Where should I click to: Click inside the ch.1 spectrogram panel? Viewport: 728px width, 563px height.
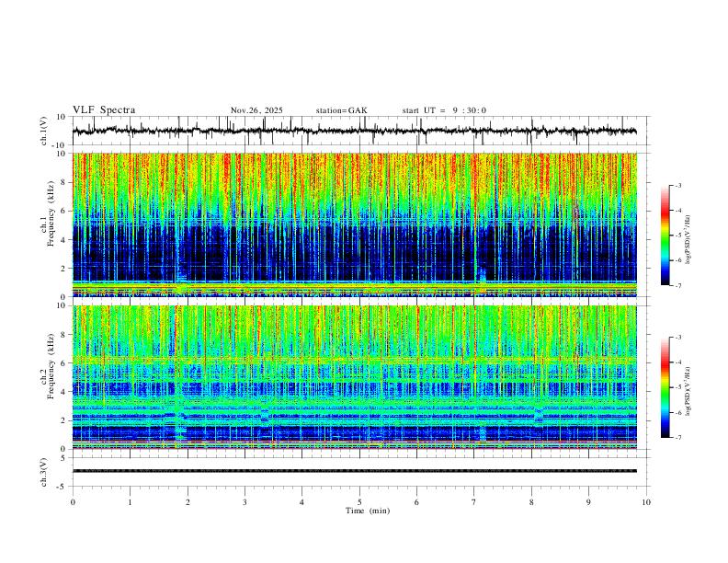point(354,224)
